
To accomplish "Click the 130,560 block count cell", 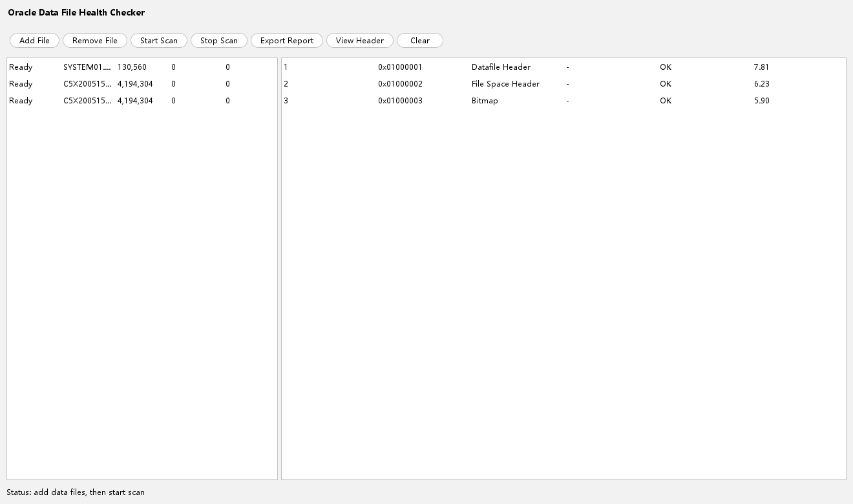I will click(x=132, y=67).
